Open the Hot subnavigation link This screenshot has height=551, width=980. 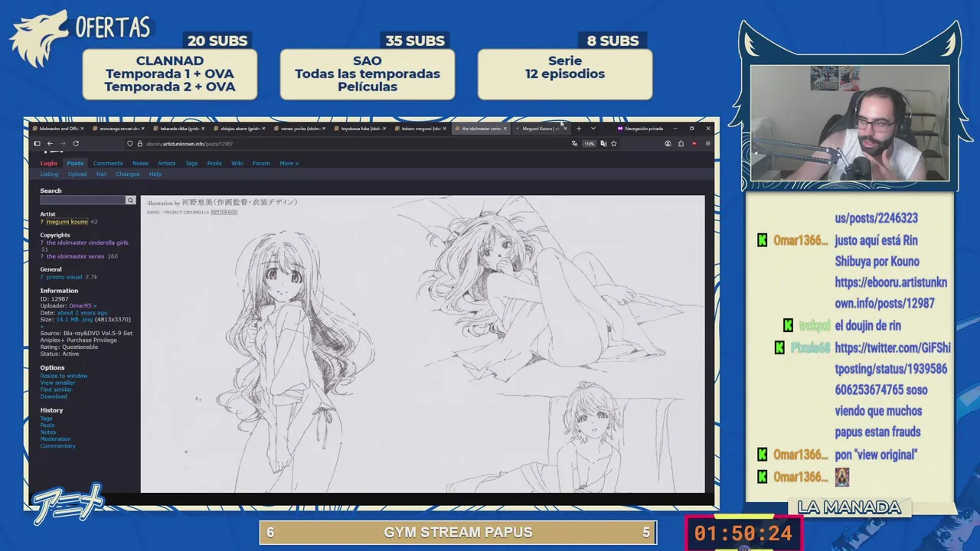101,174
